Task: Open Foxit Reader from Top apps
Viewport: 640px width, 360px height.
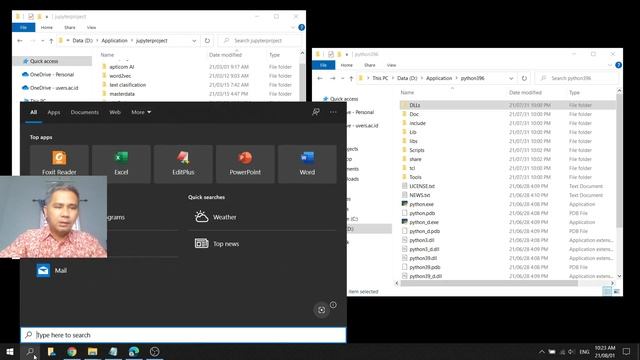Action: coord(59,164)
